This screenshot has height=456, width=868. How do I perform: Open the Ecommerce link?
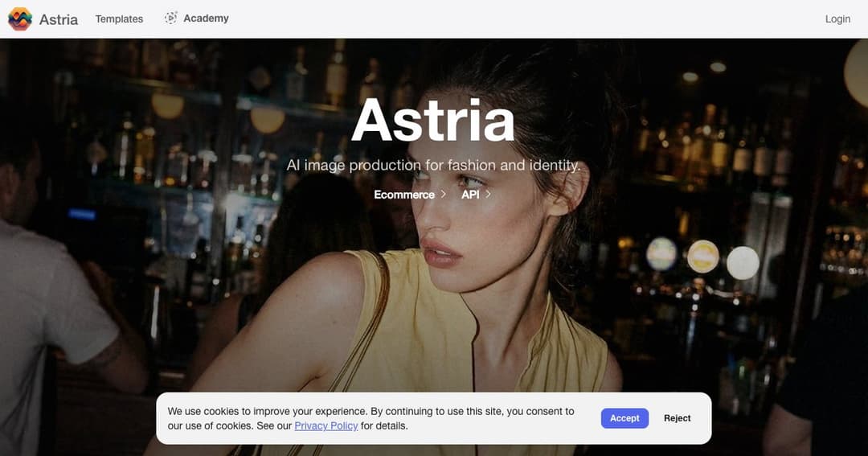404,195
